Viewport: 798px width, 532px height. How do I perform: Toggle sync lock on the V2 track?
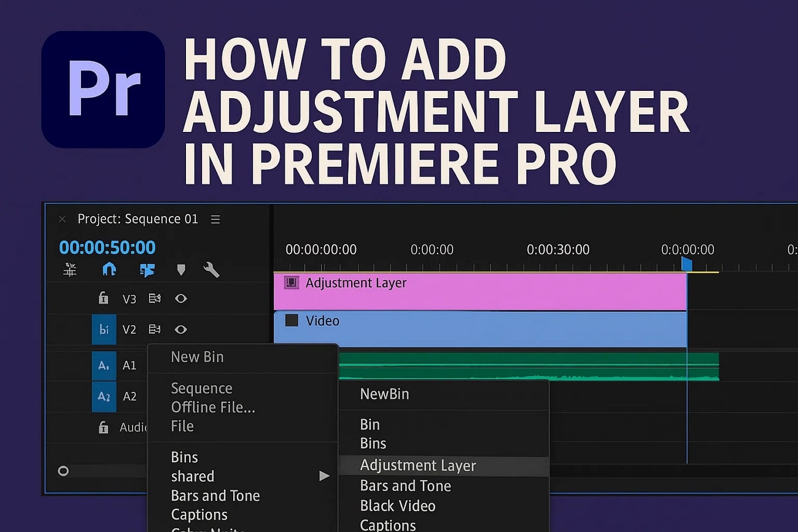154,330
